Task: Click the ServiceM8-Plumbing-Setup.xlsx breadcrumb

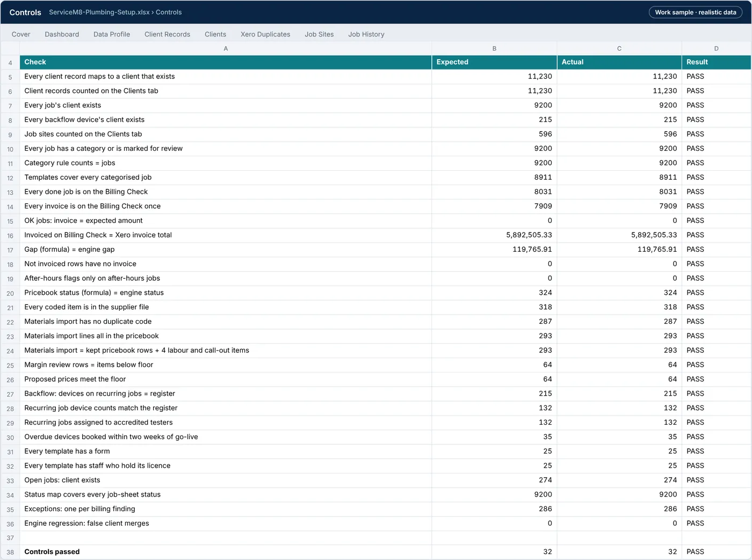Action: (x=99, y=12)
